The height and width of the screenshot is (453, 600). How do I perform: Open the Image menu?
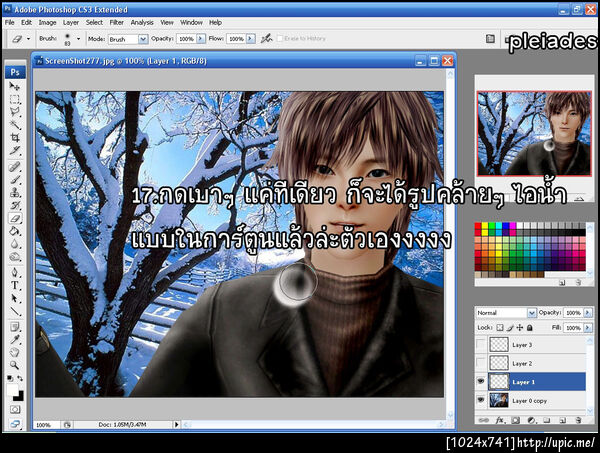coord(47,23)
